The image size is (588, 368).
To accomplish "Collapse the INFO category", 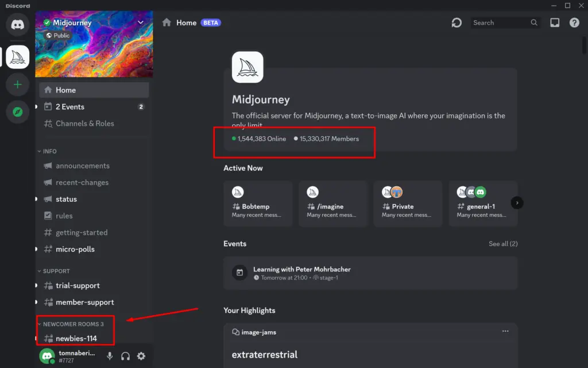I will [47, 151].
